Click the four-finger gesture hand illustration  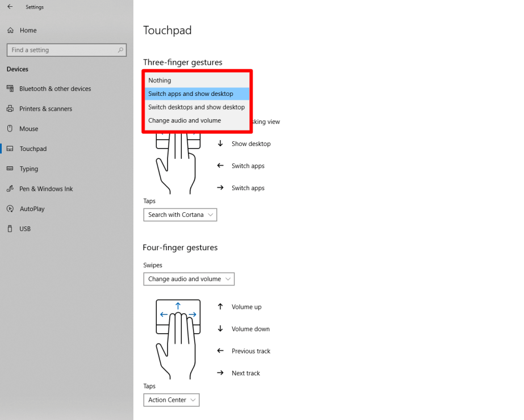(x=178, y=339)
